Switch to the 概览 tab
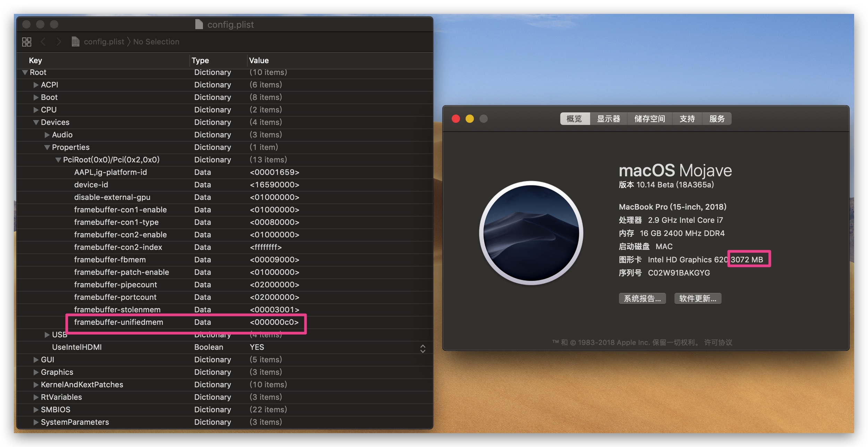This screenshot has width=868, height=447. tap(575, 119)
